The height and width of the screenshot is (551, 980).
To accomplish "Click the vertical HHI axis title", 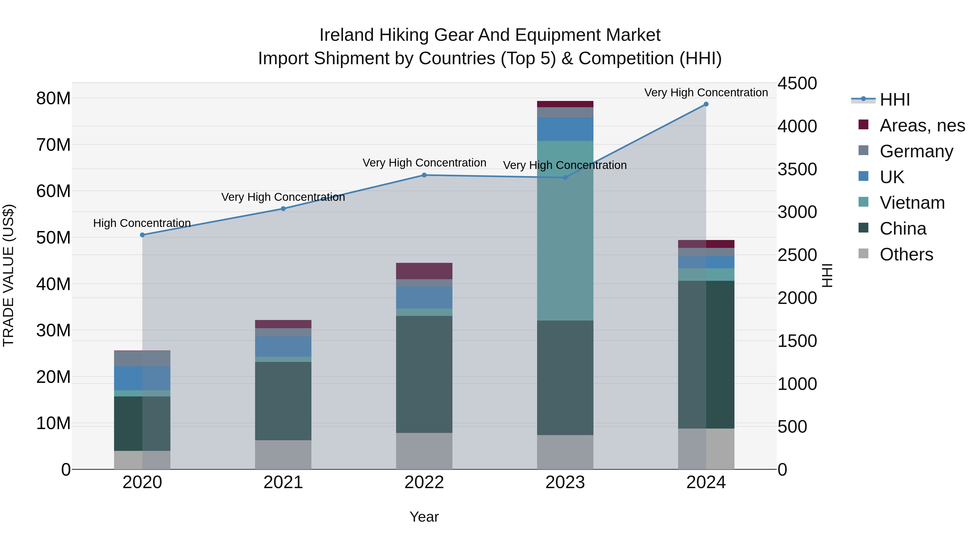I will tap(828, 276).
